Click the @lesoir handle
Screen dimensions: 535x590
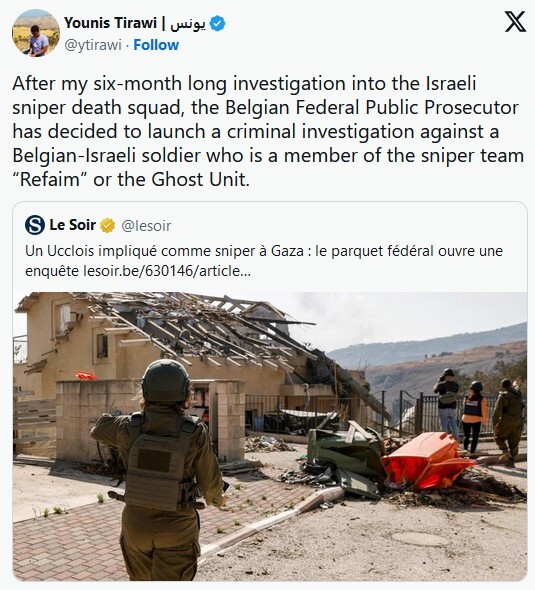click(146, 226)
